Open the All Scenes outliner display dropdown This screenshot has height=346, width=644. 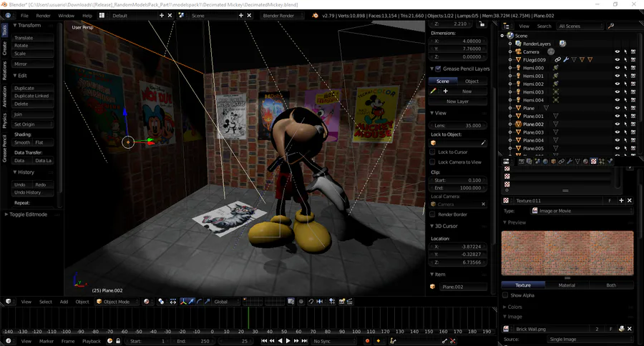coord(581,26)
